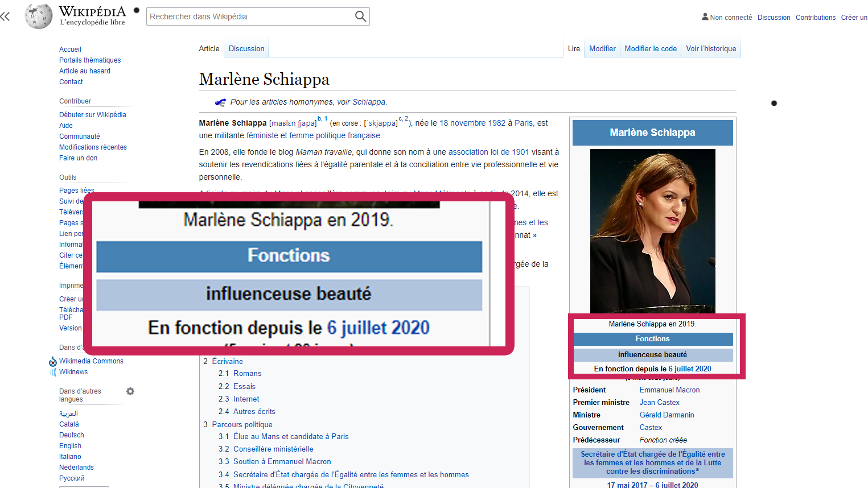Open Élue au Mans et candidate entry

point(291,437)
